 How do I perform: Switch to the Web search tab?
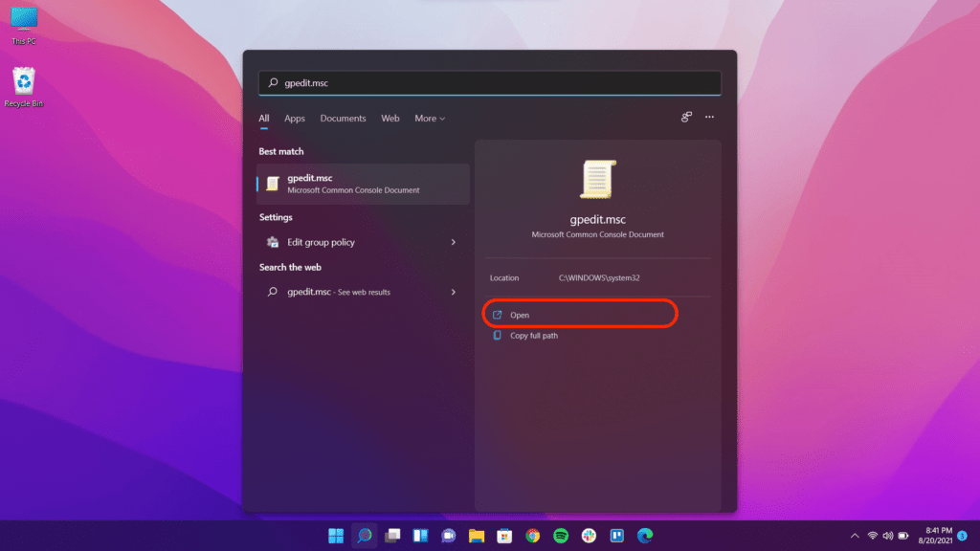[x=390, y=118]
